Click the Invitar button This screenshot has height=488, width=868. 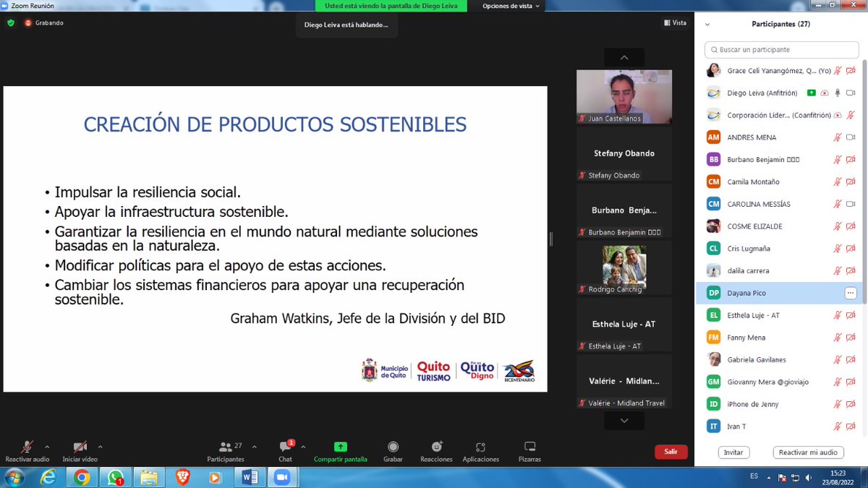pyautogui.click(x=733, y=453)
